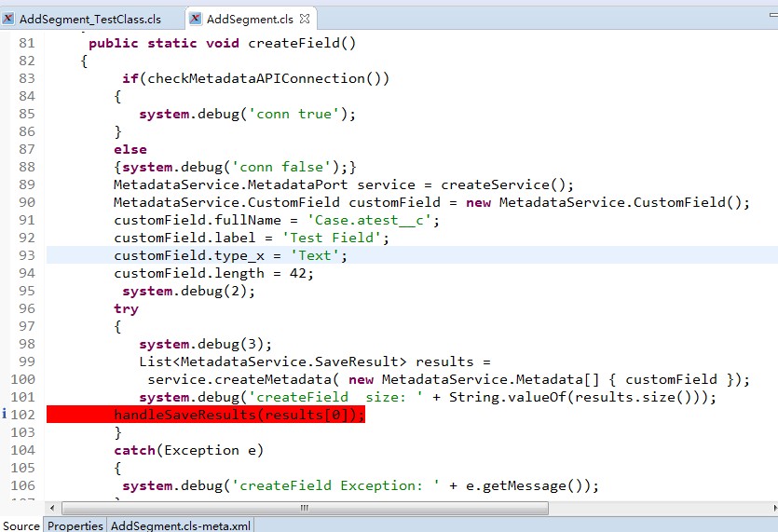Click 'system.debug(2);' on line 95
This screenshot has width=778, height=532.
[x=189, y=291]
